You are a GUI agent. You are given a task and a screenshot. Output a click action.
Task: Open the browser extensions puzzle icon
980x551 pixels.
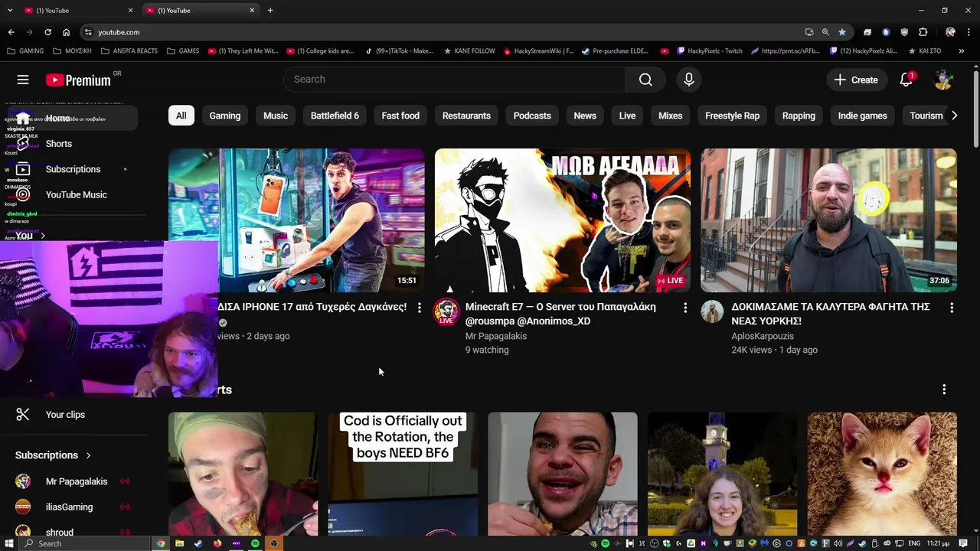point(923,32)
